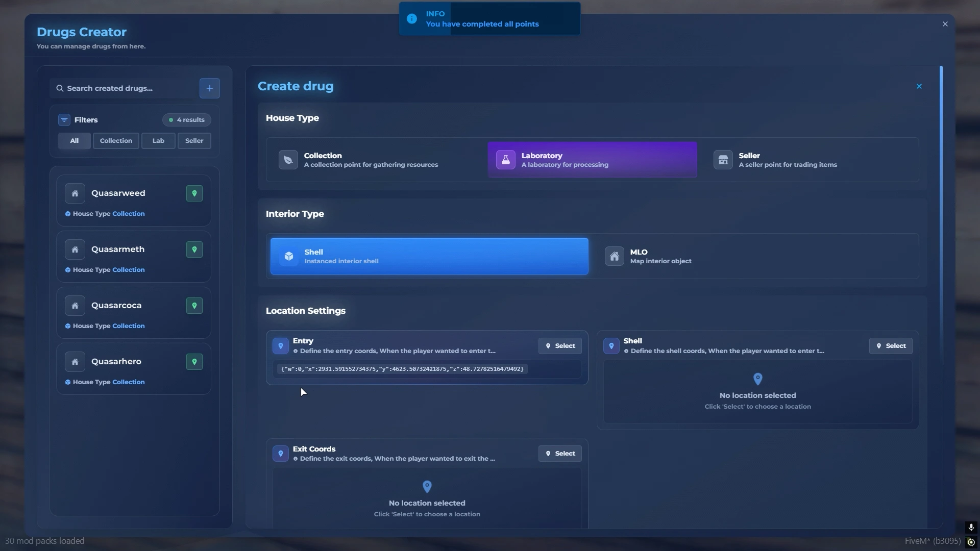Click the Collection leaf icon
The image size is (980, 551).
click(288, 160)
